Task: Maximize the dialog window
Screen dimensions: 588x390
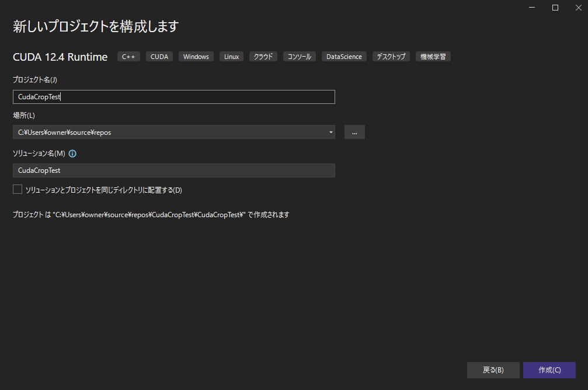Action: [555, 8]
